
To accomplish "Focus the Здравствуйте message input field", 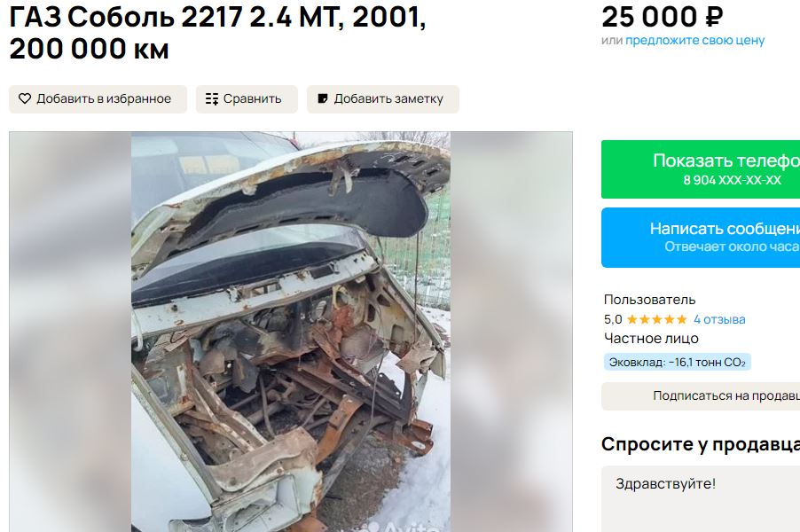I will (x=701, y=499).
